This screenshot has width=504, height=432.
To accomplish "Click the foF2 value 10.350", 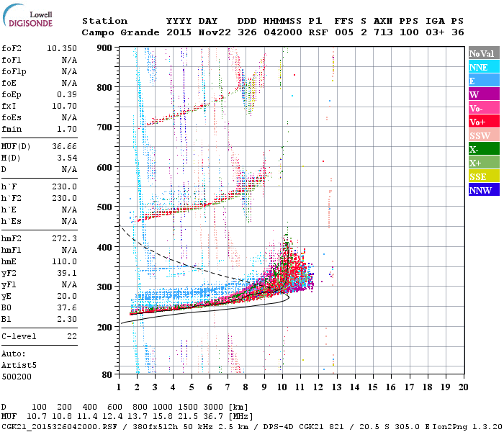I will pyautogui.click(x=62, y=48).
